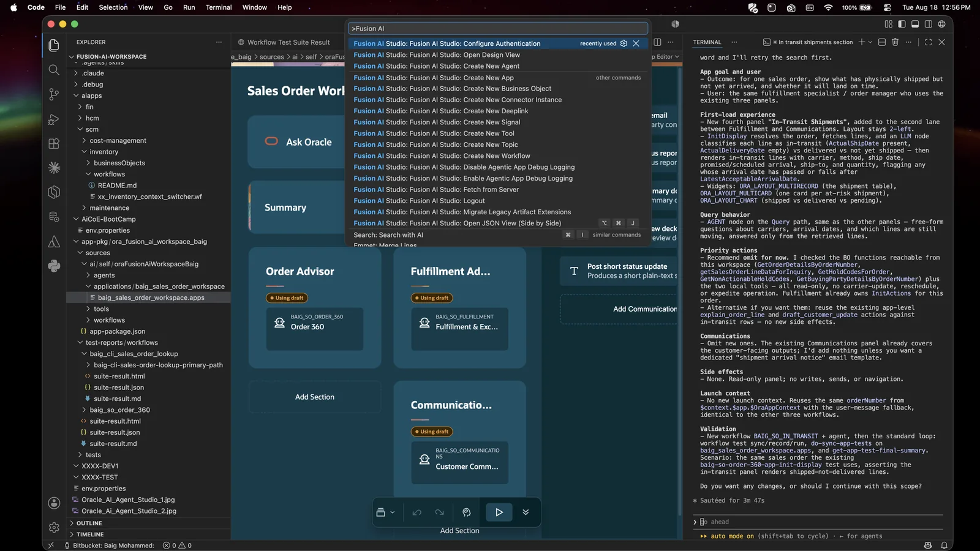This screenshot has width=980, height=551.
Task: Open new terminal profile dropdown arrow
Action: (870, 42)
